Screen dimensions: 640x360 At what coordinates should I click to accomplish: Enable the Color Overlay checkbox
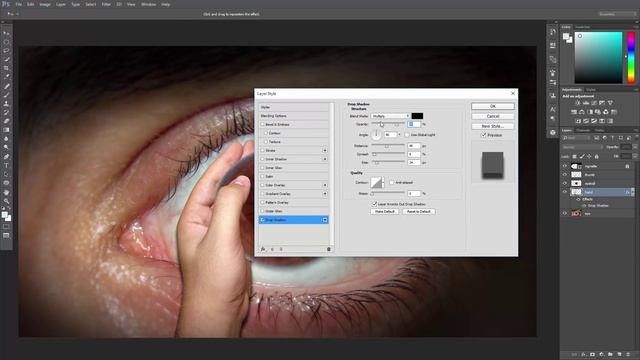[262, 185]
